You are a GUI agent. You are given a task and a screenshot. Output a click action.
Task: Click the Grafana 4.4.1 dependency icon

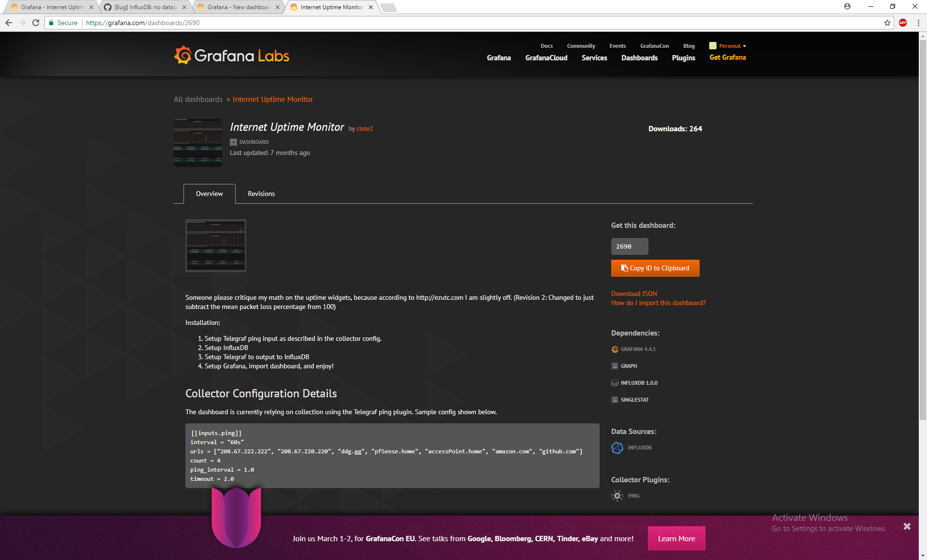tap(615, 349)
